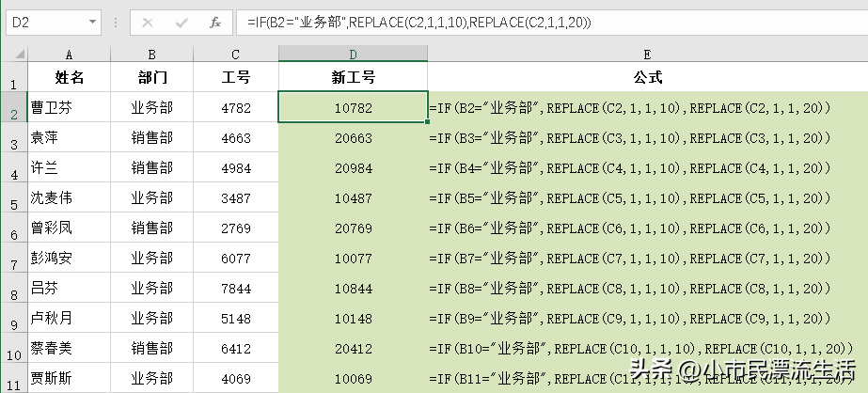Click the fill handle of cell D2
868x393 pixels.
pyautogui.click(x=428, y=122)
